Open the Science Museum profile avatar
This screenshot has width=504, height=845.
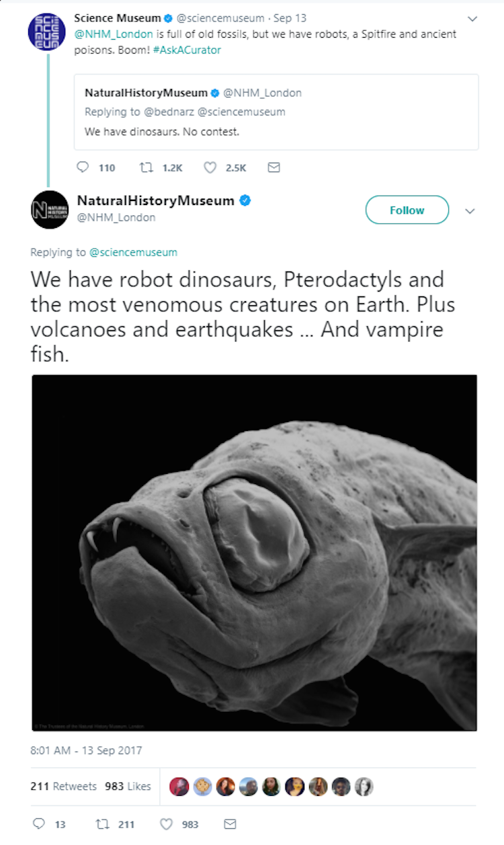coord(47,31)
